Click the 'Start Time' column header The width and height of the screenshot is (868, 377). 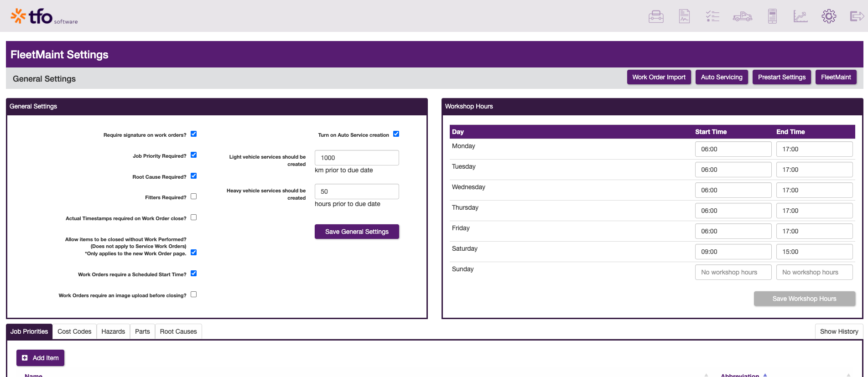(711, 132)
